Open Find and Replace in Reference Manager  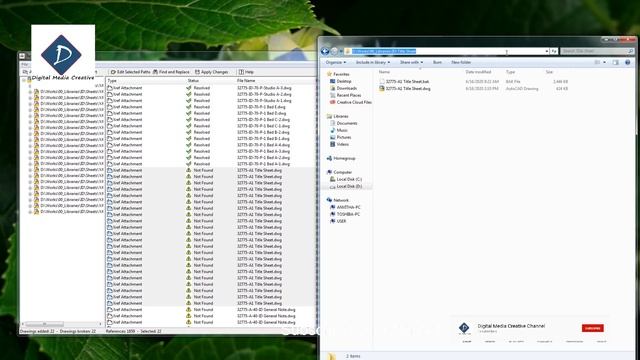pos(171,72)
